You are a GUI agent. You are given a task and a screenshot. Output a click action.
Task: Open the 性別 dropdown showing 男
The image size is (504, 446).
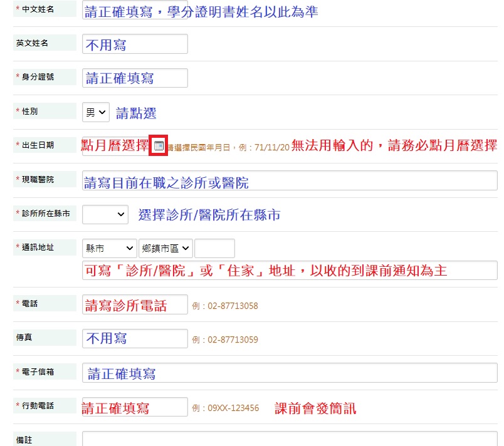(x=96, y=112)
